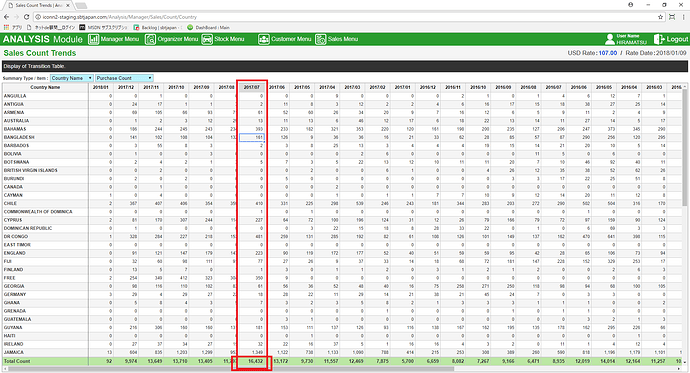Click the Logout door icon
Screen dimensions: 690x373
(659, 39)
